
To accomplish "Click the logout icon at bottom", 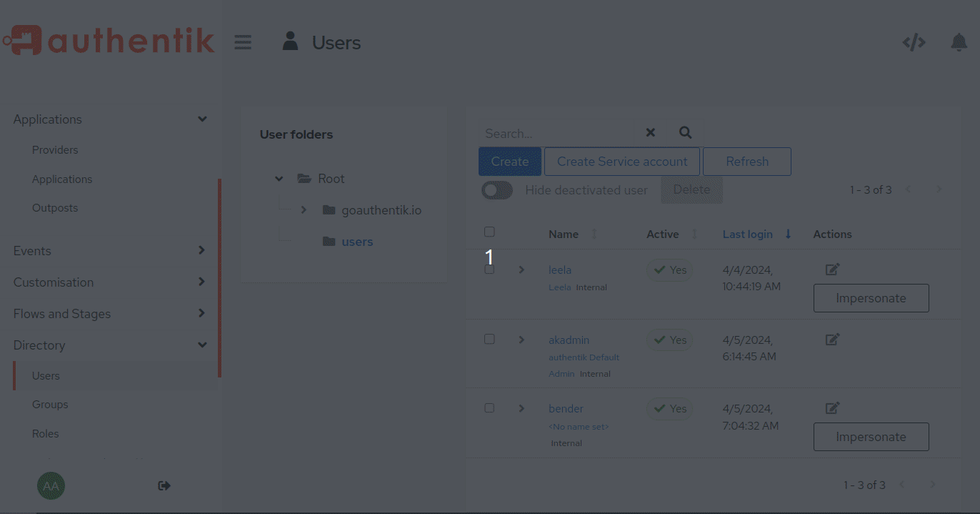I will point(164,486).
